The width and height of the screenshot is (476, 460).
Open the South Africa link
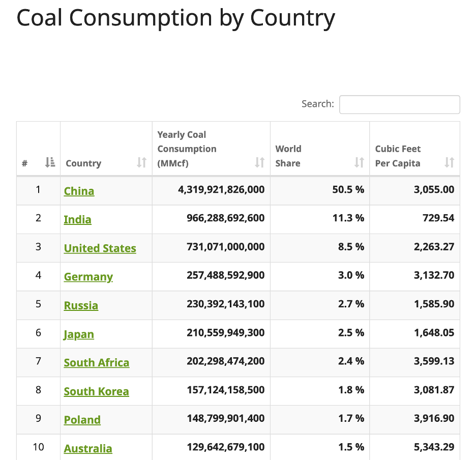coord(97,362)
